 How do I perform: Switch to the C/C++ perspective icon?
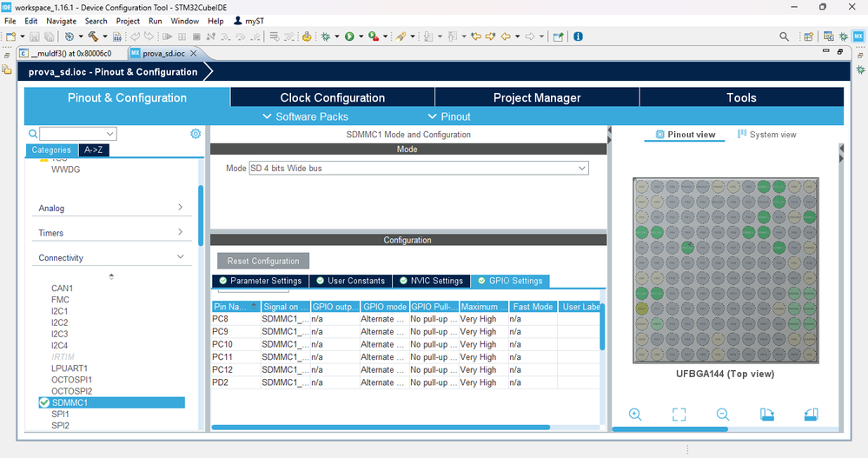click(829, 37)
